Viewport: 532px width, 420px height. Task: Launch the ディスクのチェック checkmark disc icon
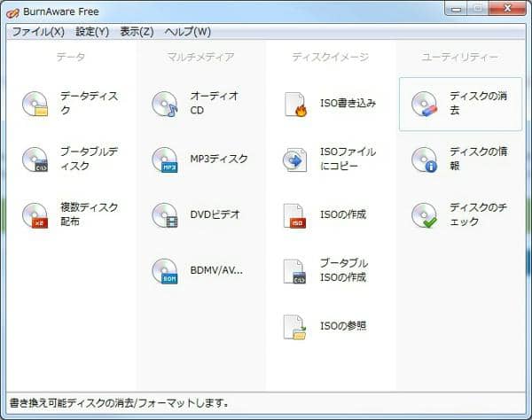424,215
